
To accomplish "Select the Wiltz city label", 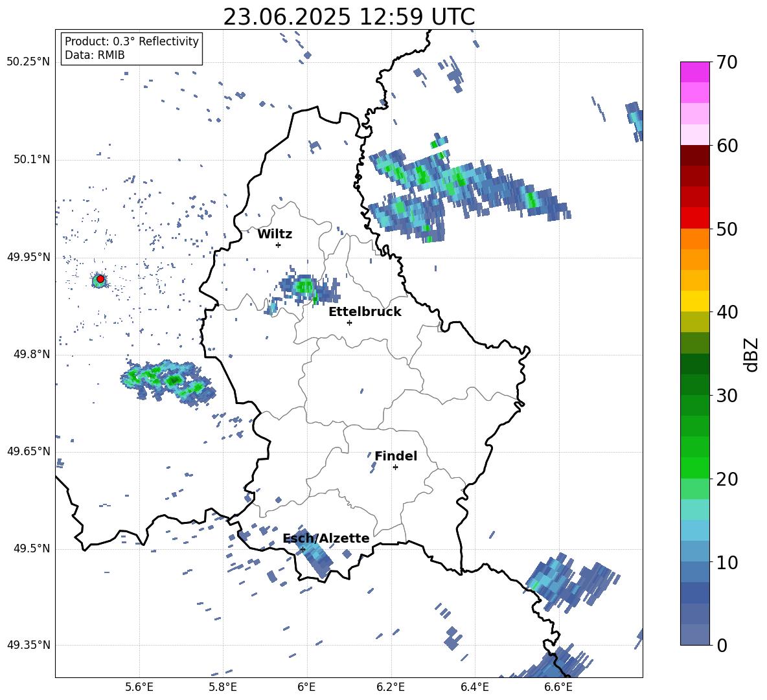I will click(275, 234).
